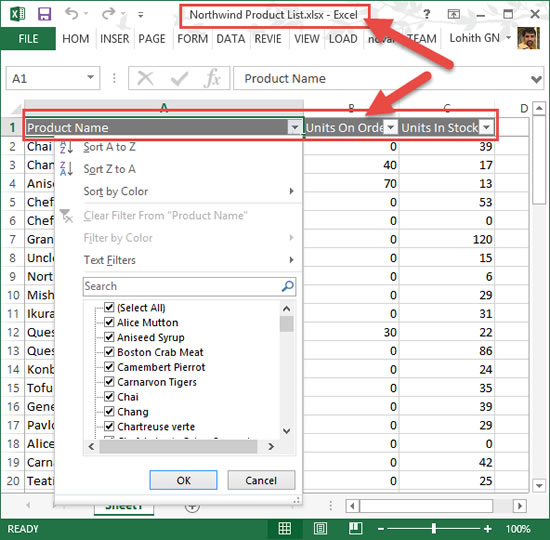
Task: Click worksheet vertical scroll down arrow
Action: (539, 486)
